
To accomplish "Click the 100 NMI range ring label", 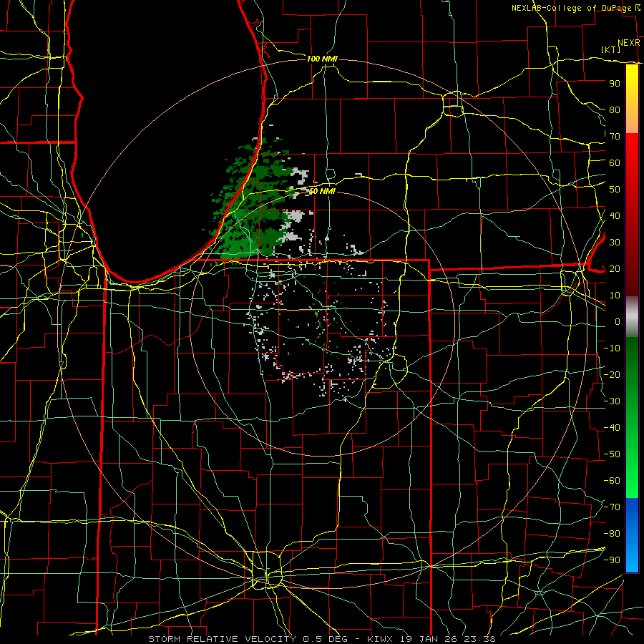I will [x=322, y=59].
